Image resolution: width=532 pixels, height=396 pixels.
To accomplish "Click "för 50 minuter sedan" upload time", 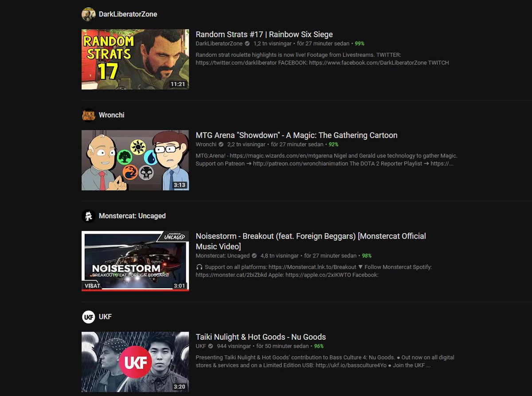I will coord(283,346).
